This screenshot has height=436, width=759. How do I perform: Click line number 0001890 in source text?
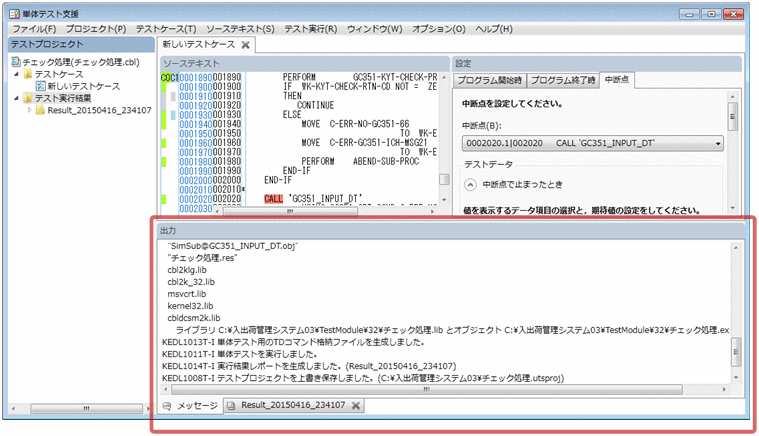[196, 77]
